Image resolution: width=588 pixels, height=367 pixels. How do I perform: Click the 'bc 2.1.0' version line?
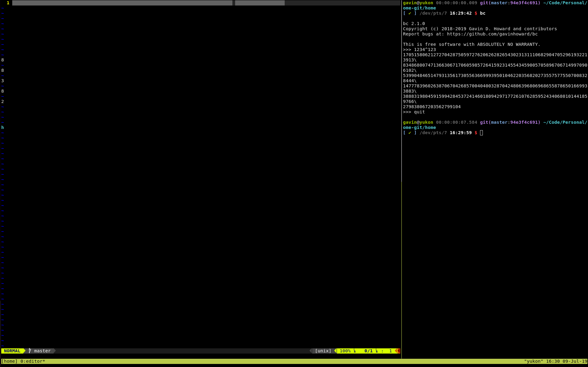click(414, 24)
